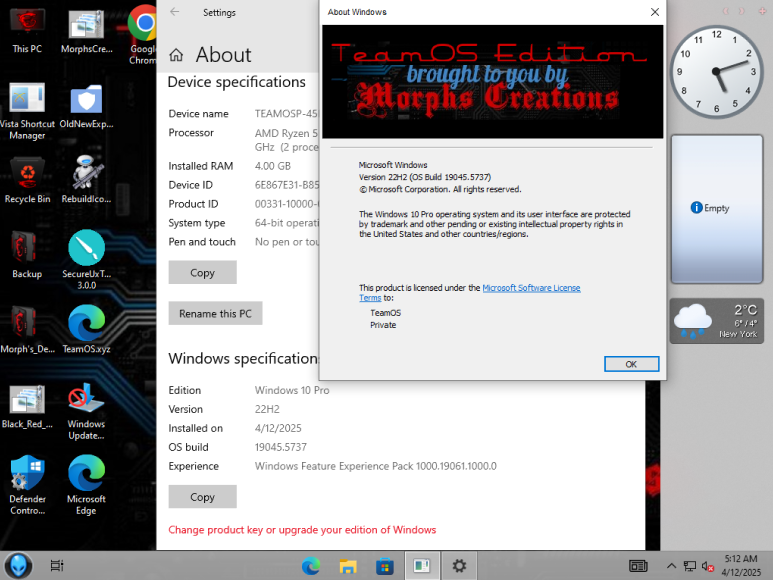Click the New York weather gadget

717,321
